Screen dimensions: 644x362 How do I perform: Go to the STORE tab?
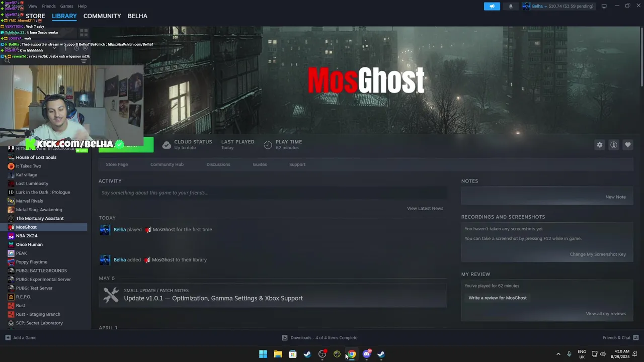[x=35, y=16]
